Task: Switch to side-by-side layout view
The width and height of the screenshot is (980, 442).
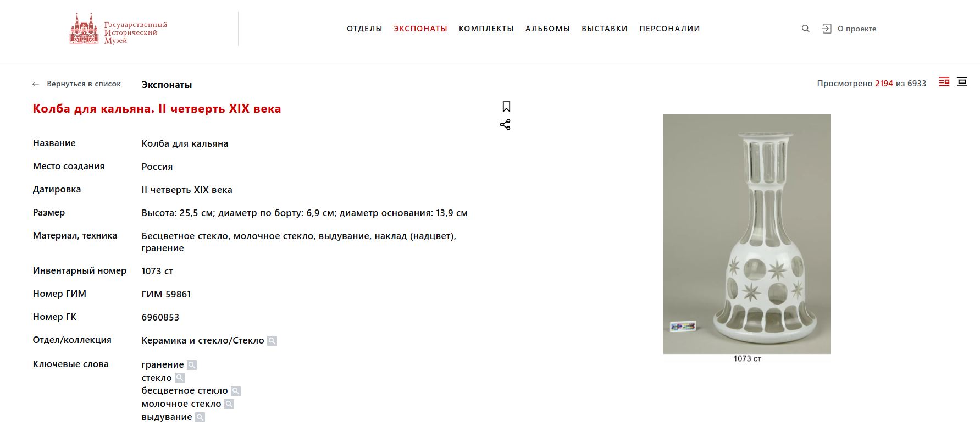Action: coord(944,82)
